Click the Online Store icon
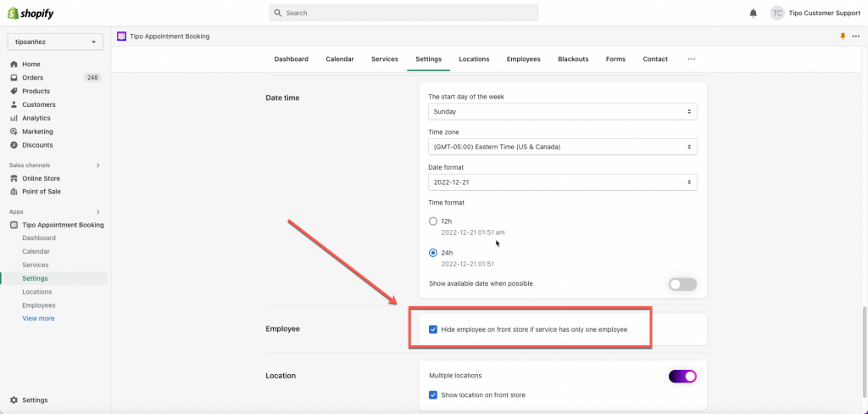 (14, 178)
